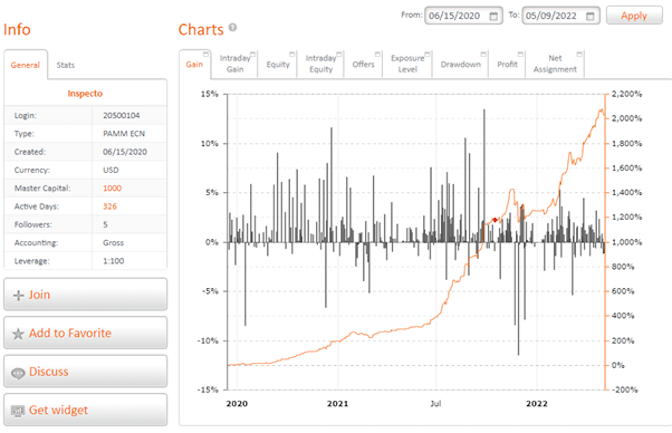672x433 pixels.
Task: Click the Apply date range button
Action: [x=634, y=15]
